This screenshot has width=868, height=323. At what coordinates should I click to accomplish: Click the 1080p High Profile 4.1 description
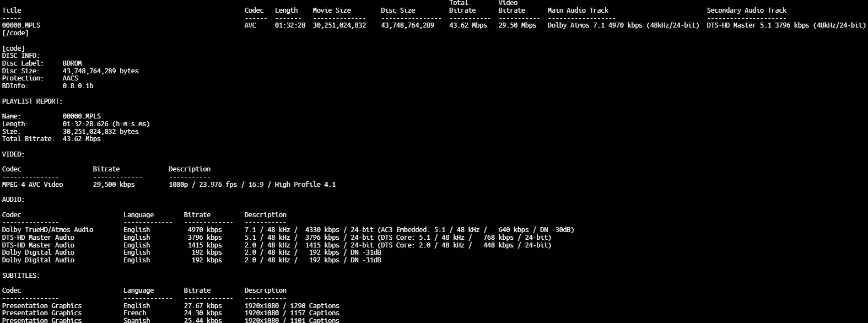click(x=252, y=185)
